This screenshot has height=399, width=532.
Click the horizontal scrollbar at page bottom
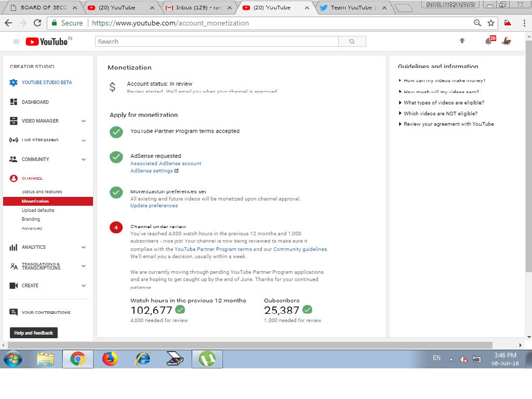coord(250,345)
